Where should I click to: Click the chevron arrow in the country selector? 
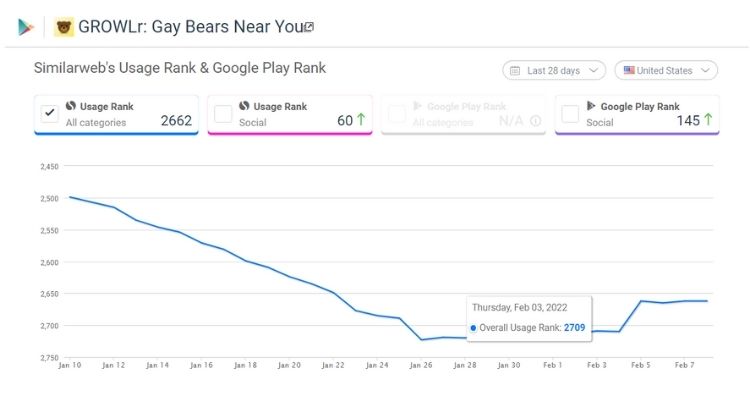point(706,71)
